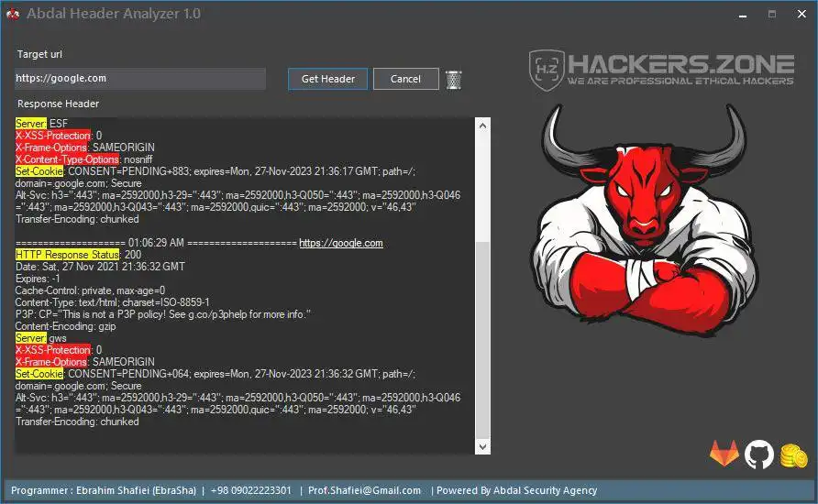Click the Hackers.Zone logo banner
The image size is (818, 504).
tap(661, 71)
